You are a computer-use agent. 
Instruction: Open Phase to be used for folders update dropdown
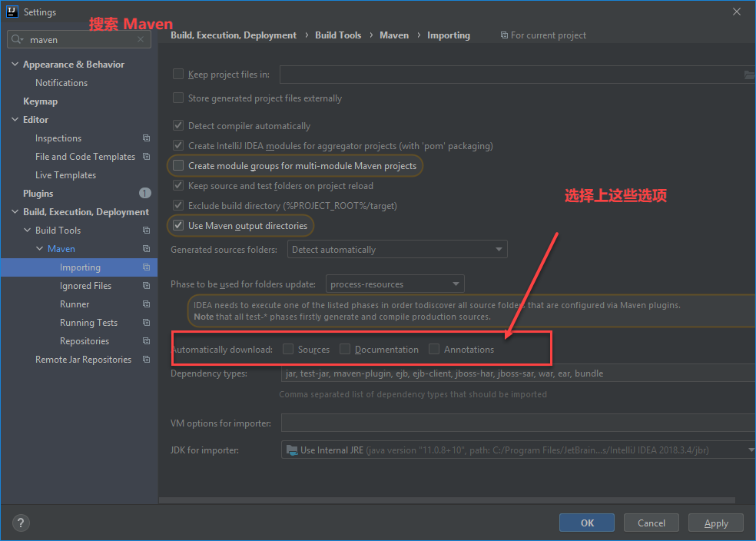point(395,284)
